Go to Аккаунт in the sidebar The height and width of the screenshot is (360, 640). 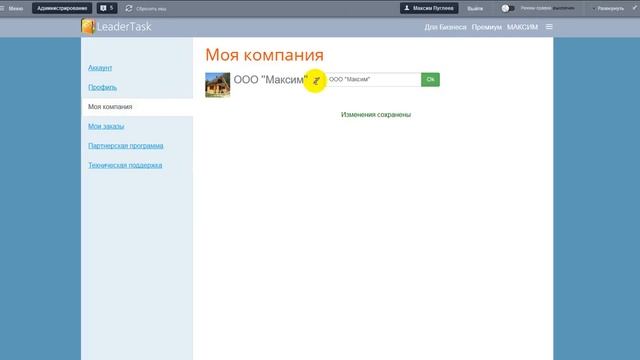100,68
